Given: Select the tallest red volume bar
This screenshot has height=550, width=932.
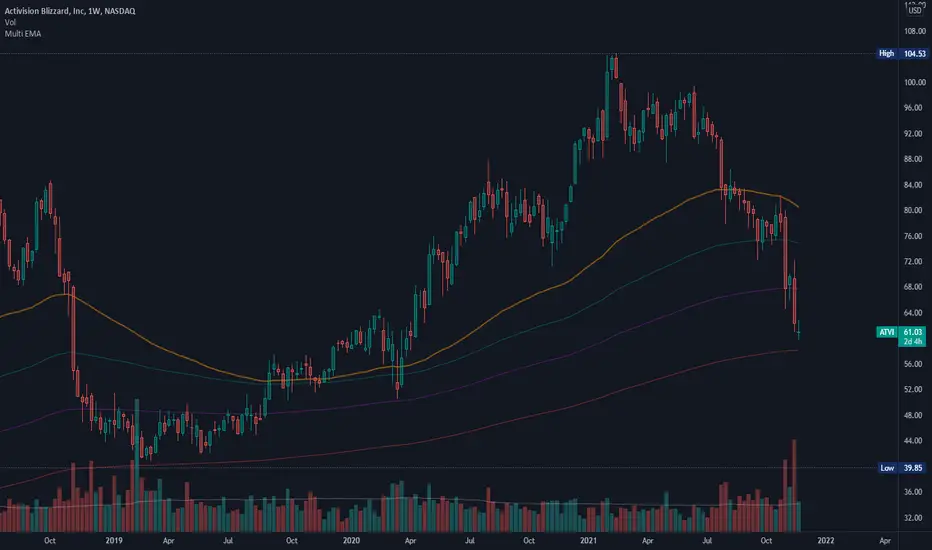Looking at the screenshot, I should click(x=794, y=485).
